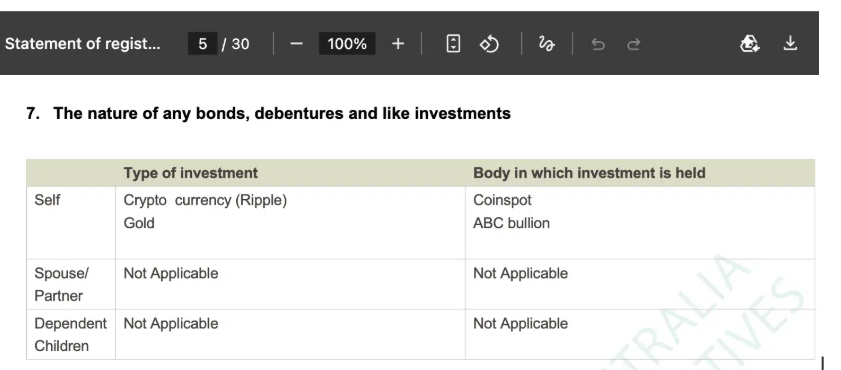Select the 'Dependent Children' row label

[70, 335]
